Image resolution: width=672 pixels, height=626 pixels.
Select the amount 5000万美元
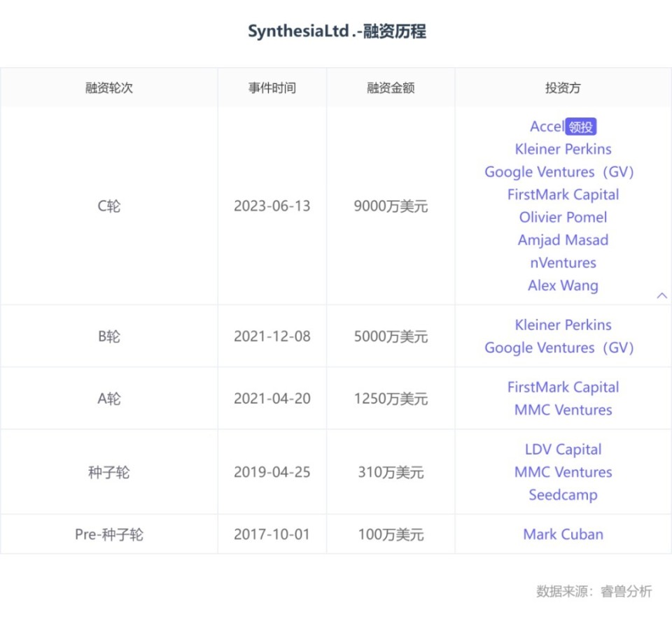click(x=391, y=336)
